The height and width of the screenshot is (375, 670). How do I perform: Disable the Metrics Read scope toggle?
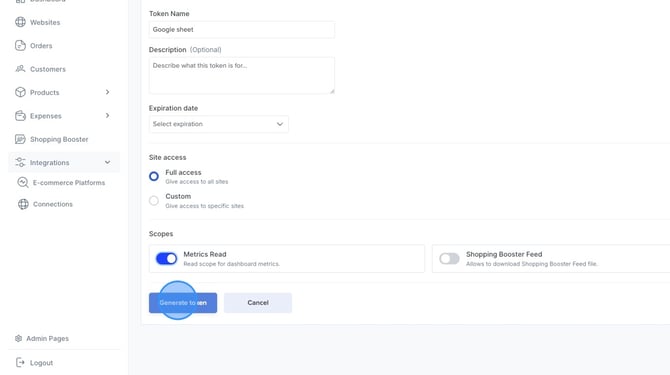pyautogui.click(x=166, y=258)
